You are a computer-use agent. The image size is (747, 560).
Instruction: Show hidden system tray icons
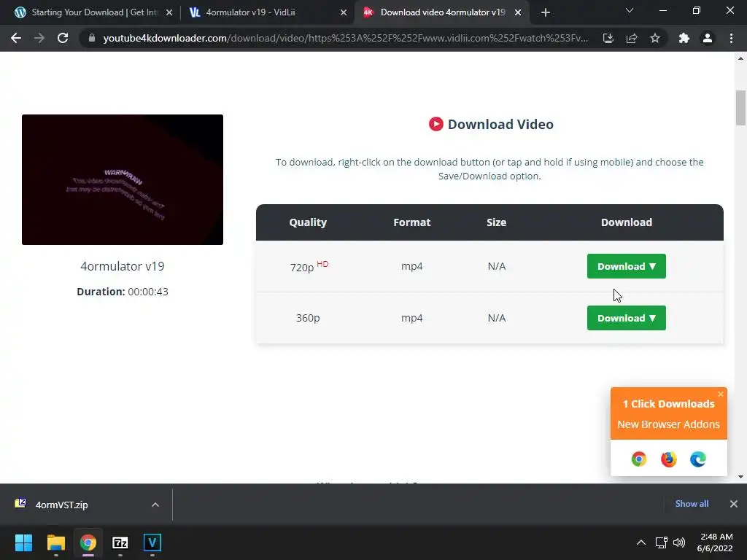coord(641,542)
